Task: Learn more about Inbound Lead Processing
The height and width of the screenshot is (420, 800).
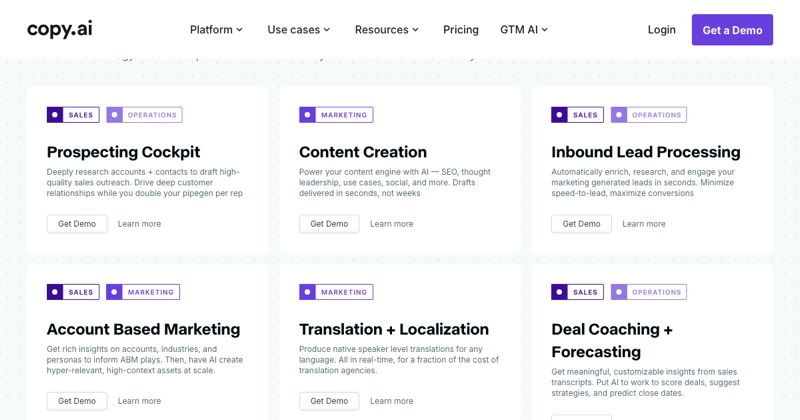Action: tap(644, 224)
